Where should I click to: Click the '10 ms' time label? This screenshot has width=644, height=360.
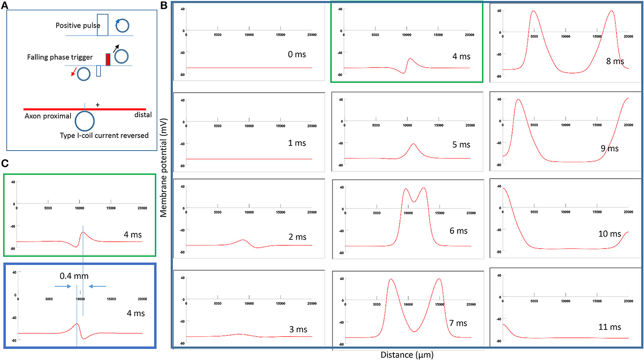(x=609, y=234)
